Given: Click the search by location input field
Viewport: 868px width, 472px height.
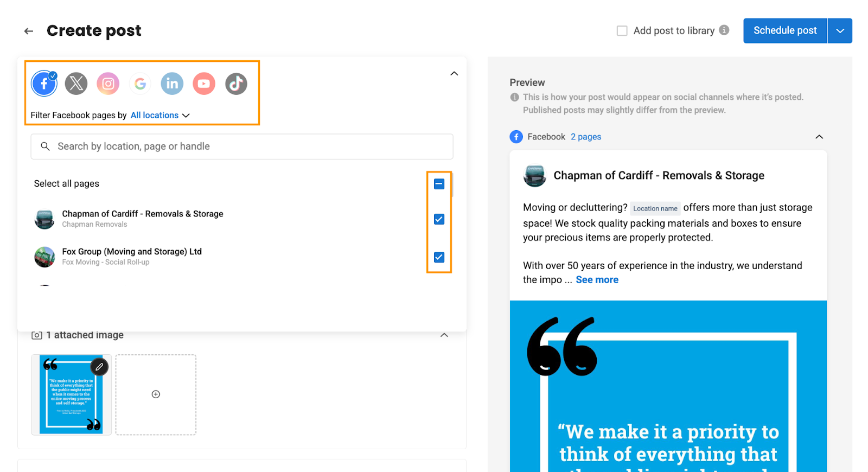Looking at the screenshot, I should (242, 146).
